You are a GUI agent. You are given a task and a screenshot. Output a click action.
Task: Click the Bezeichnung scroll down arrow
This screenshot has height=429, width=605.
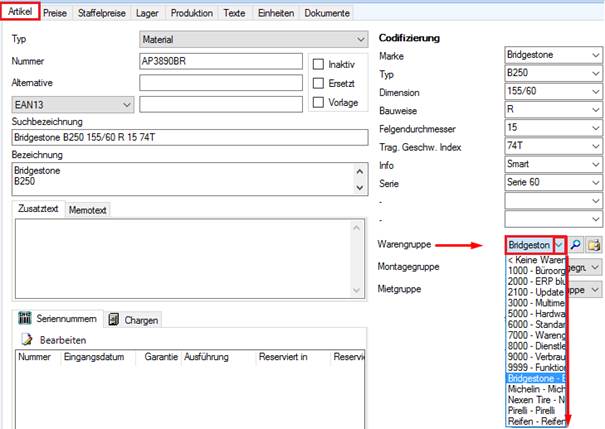pos(360,188)
